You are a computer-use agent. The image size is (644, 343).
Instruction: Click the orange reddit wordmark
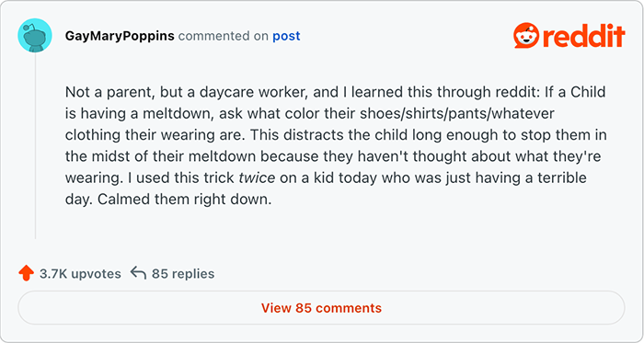(583, 36)
